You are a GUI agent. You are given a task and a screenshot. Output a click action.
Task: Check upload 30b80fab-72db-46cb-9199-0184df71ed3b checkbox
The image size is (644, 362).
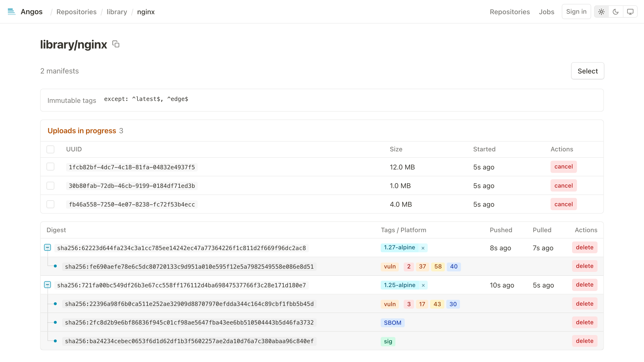50,186
